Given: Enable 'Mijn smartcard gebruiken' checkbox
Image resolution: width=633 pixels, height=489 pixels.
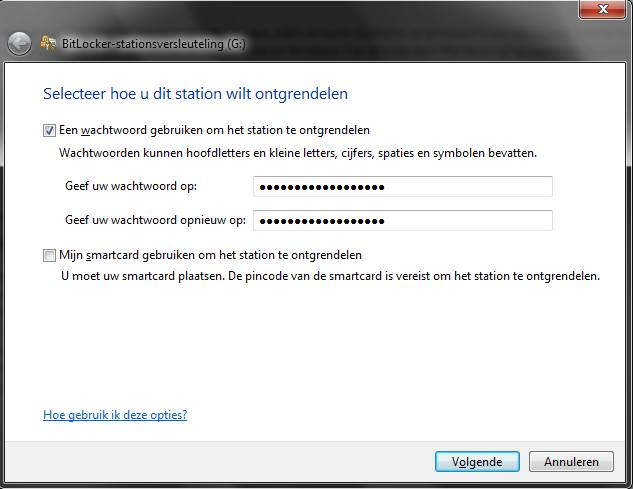Looking at the screenshot, I should click(x=49, y=255).
